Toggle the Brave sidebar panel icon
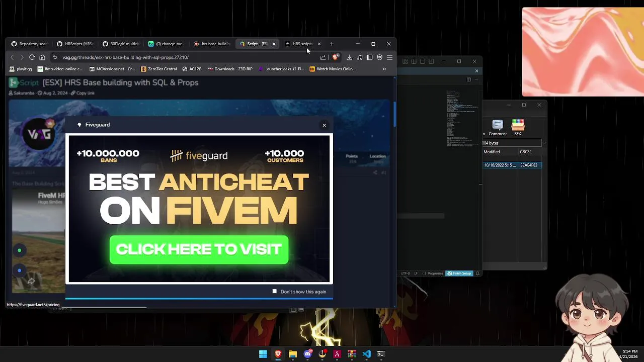 (x=369, y=57)
